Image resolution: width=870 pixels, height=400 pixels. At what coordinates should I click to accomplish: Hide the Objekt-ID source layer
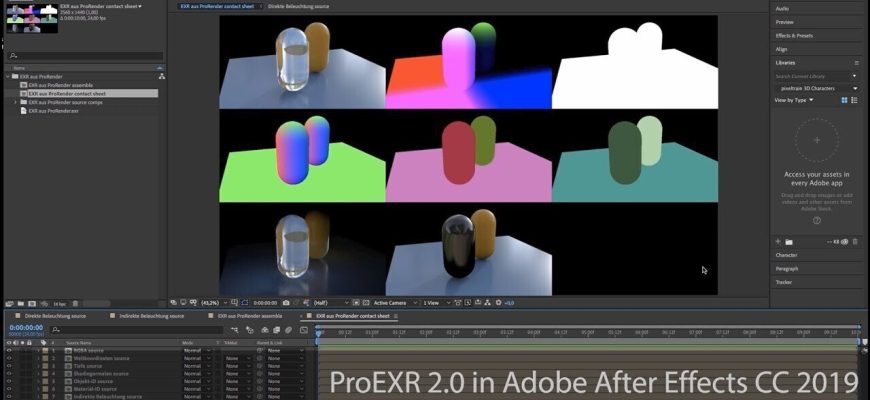9,381
